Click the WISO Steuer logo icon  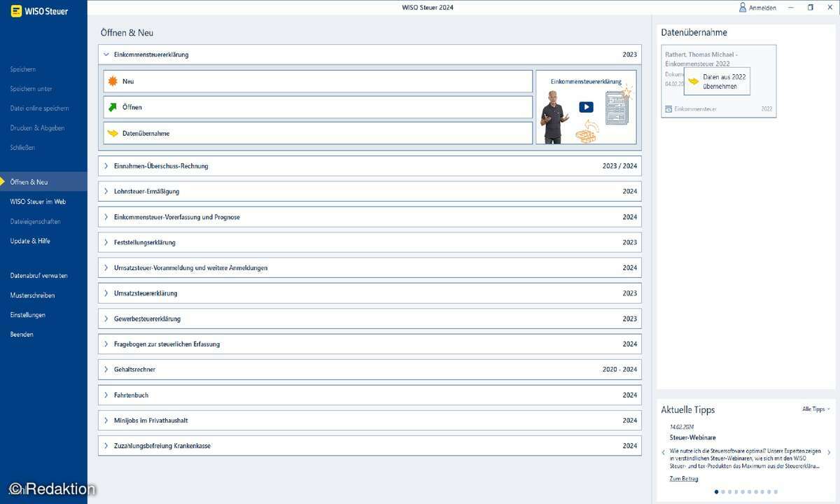coord(16,10)
